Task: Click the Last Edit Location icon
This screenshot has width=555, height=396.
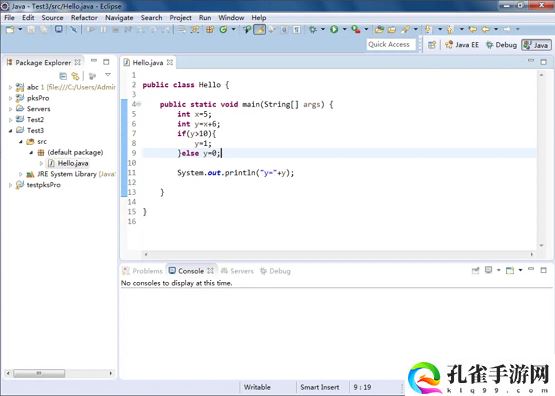Action: [472, 29]
